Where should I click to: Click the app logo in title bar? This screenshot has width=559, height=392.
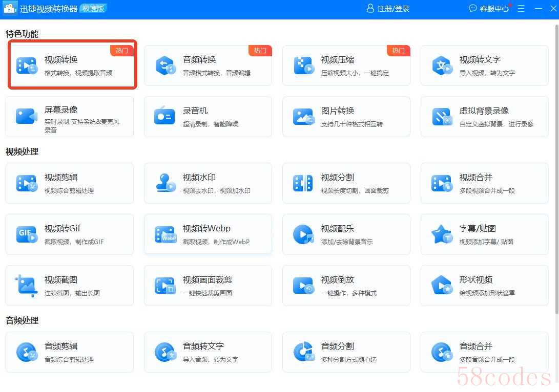(10, 8)
